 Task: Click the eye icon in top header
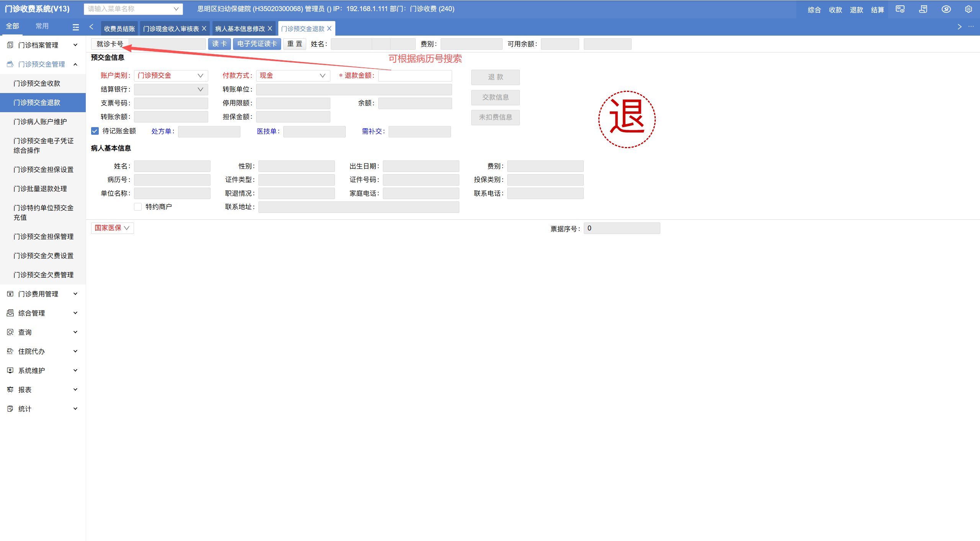[x=946, y=9]
